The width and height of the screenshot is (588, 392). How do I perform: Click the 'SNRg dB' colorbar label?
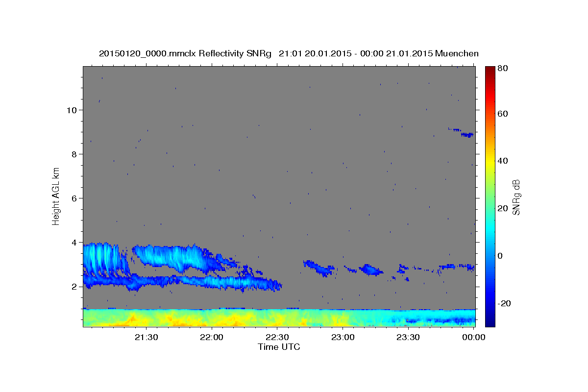click(x=516, y=197)
